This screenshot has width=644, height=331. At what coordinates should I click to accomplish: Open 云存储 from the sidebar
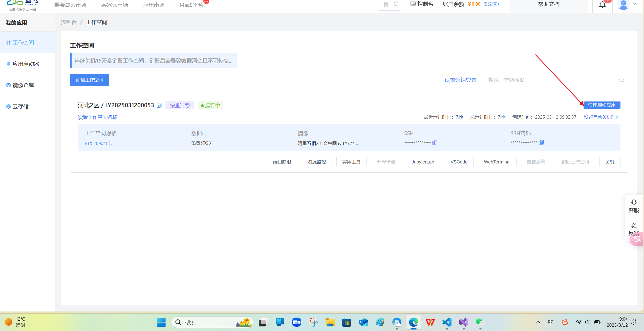coord(20,106)
